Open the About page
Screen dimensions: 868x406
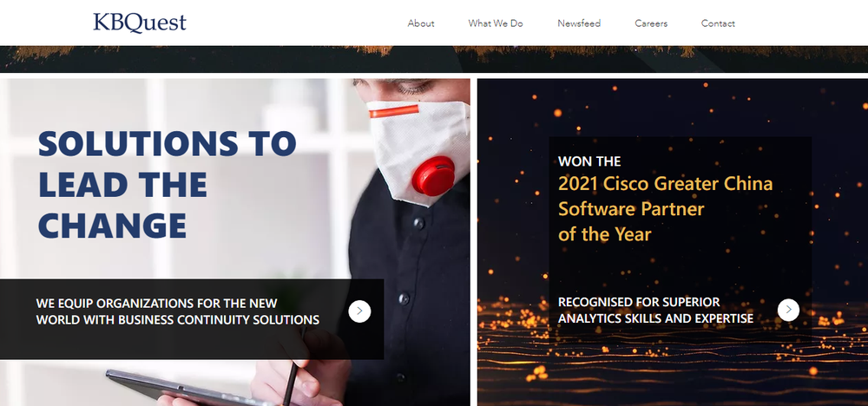(x=421, y=23)
